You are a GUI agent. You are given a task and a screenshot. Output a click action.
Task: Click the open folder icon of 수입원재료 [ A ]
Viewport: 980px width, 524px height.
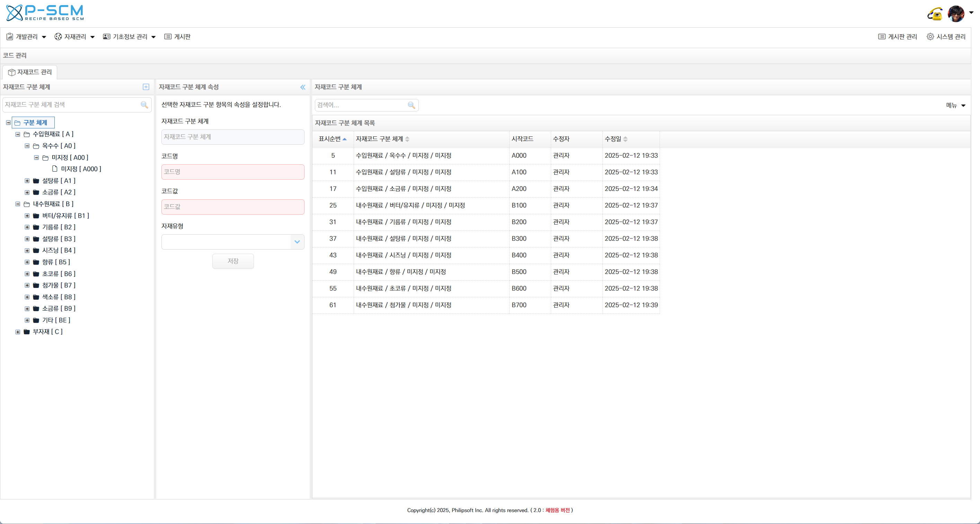click(x=27, y=135)
